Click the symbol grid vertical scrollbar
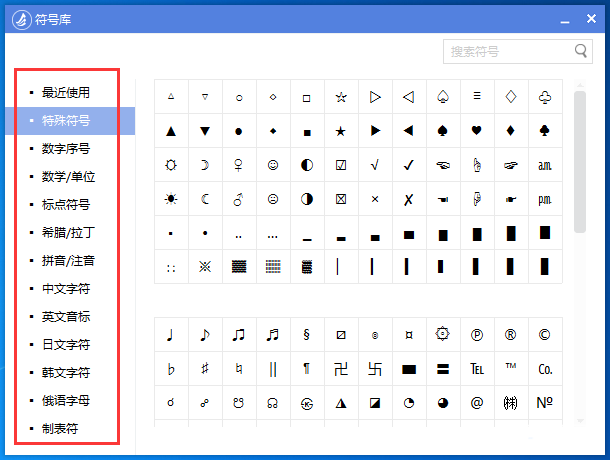610x460 pixels. point(580,160)
